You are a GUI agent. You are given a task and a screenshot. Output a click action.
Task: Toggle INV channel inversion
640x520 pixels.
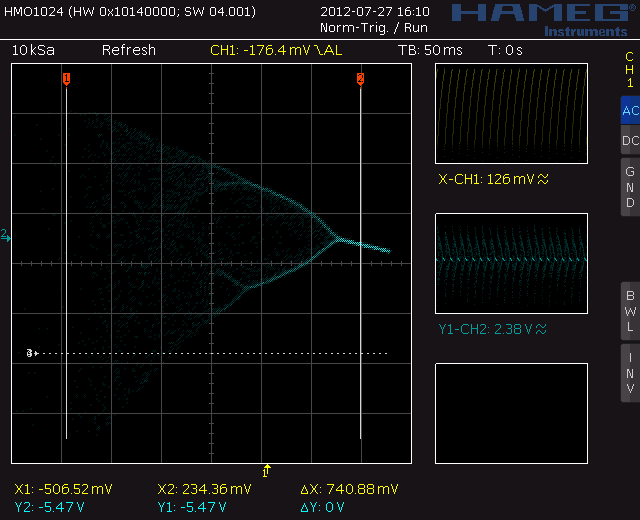pyautogui.click(x=630, y=373)
